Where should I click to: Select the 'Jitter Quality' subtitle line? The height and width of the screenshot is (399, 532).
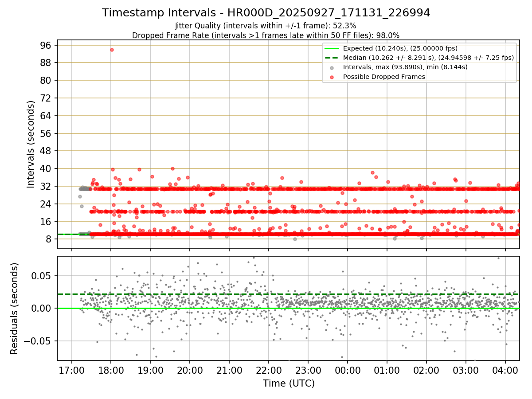click(266, 26)
